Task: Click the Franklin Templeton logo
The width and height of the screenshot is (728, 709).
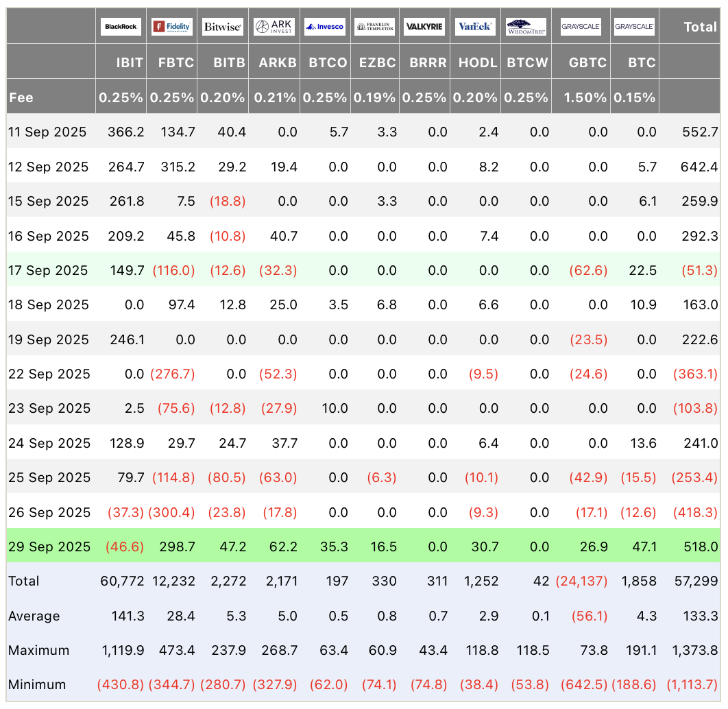Action: 375,27
